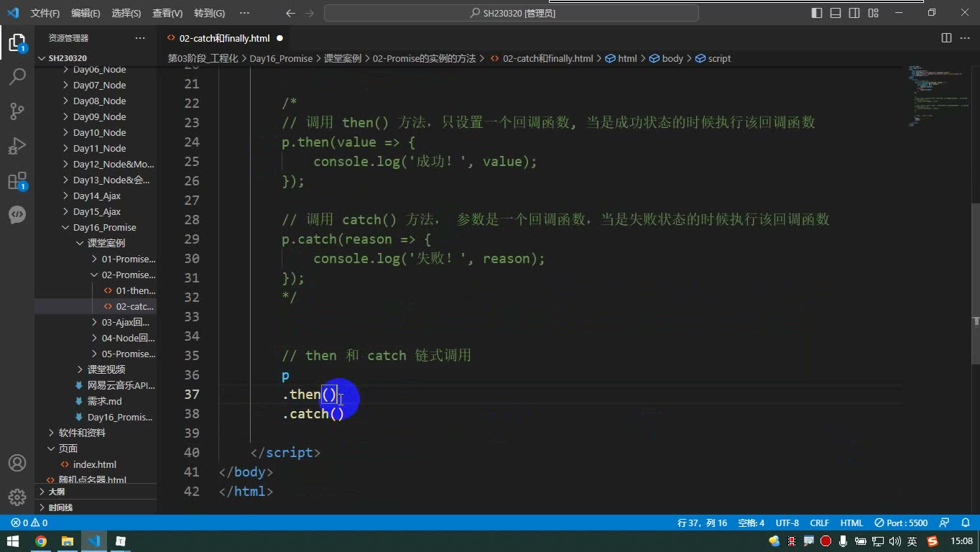Click the SH230320 command center search box
The image size is (980, 552).
(x=512, y=13)
